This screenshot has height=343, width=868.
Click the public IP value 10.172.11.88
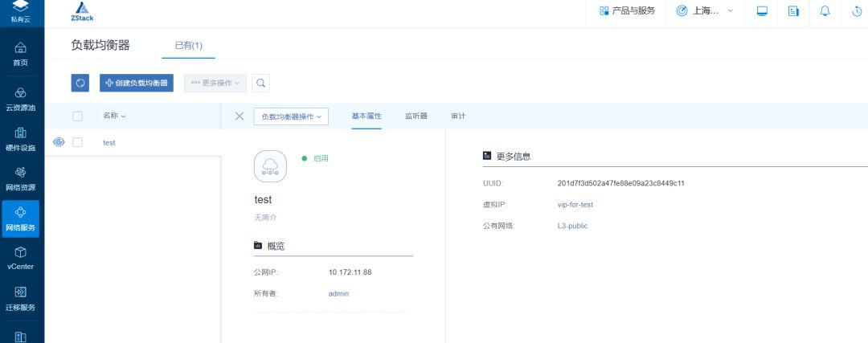click(350, 272)
